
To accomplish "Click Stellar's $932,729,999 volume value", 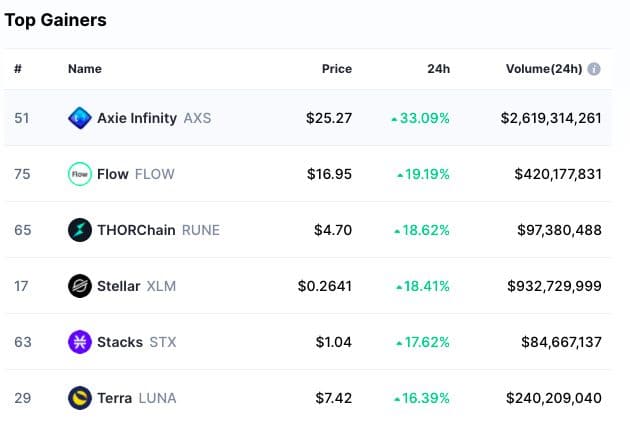I will (558, 286).
